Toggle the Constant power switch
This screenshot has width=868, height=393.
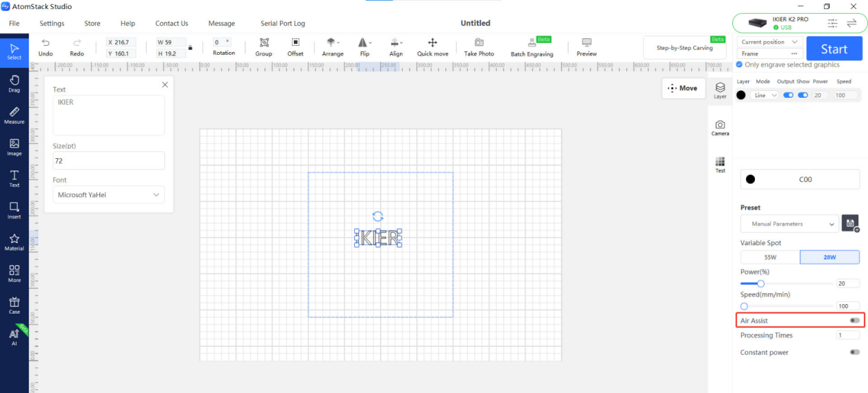pyautogui.click(x=854, y=352)
